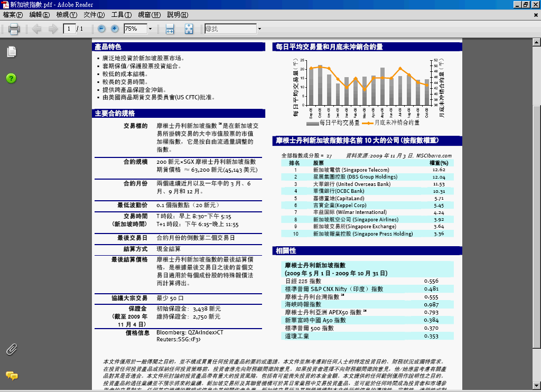Go to next page arrow
This screenshot has width=541, height=392.
53,29
